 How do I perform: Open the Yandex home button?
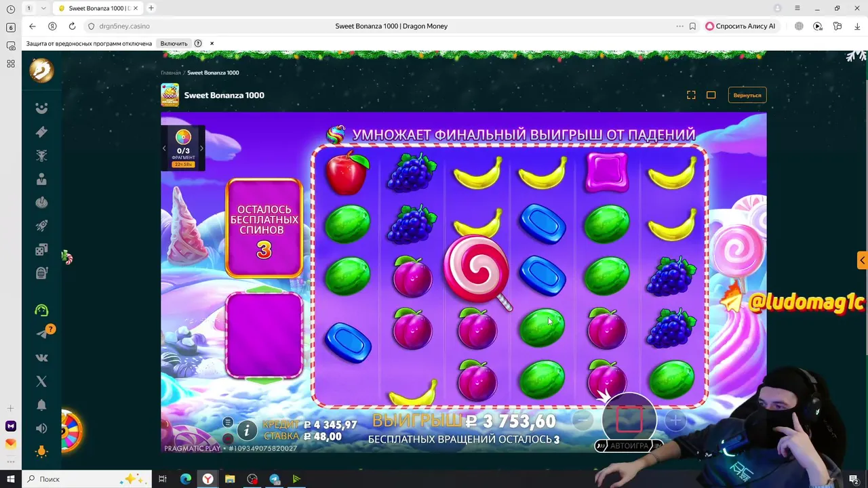[x=52, y=26]
